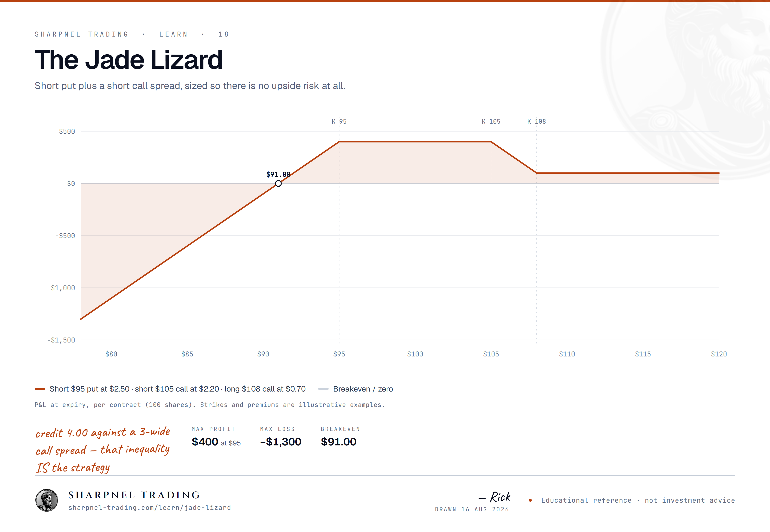Click the K 108 strike label
The image size is (770, 532).
point(537,122)
